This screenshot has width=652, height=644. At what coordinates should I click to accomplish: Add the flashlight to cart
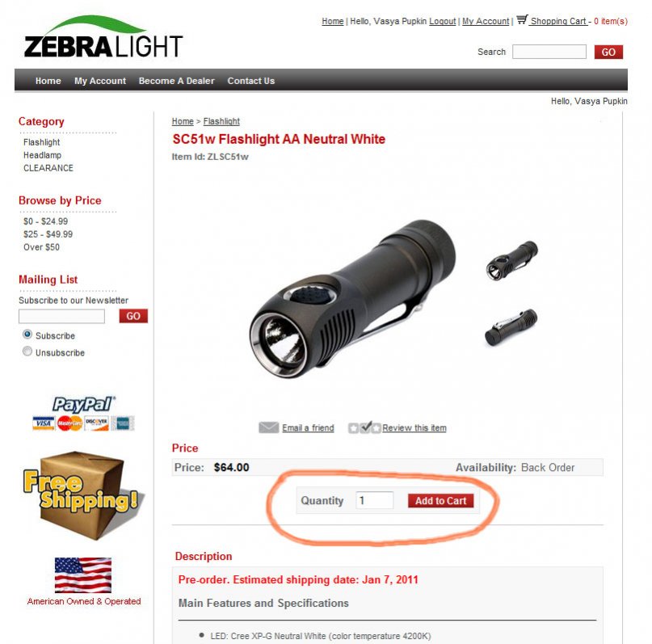coord(441,500)
